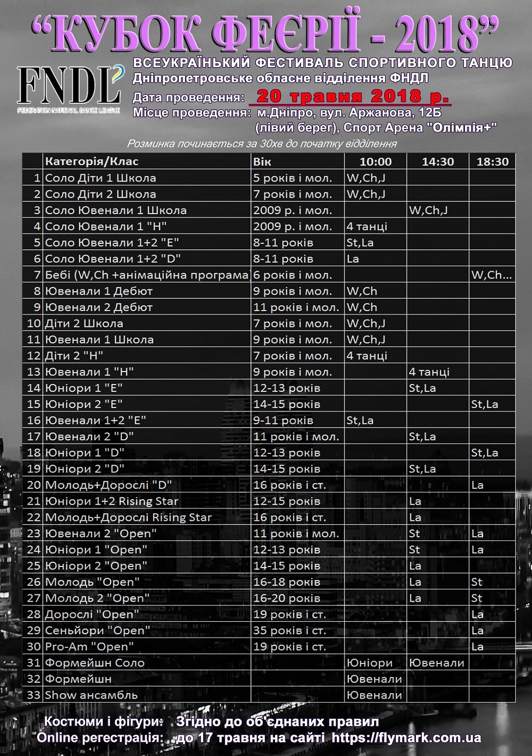Click the Юніори 2 "E" category
The height and width of the screenshot is (756, 532).
(x=84, y=404)
